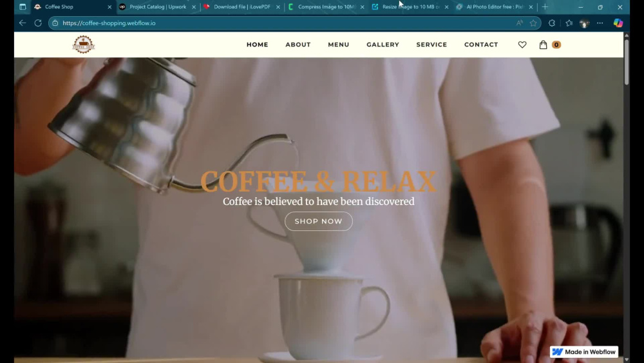Go to HOME in site navigation

(x=257, y=44)
